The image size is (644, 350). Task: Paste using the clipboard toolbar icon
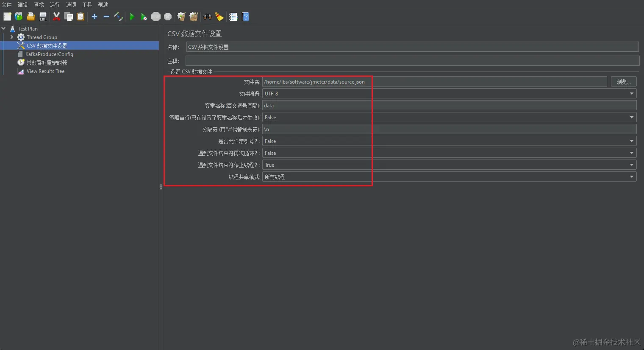tap(80, 17)
